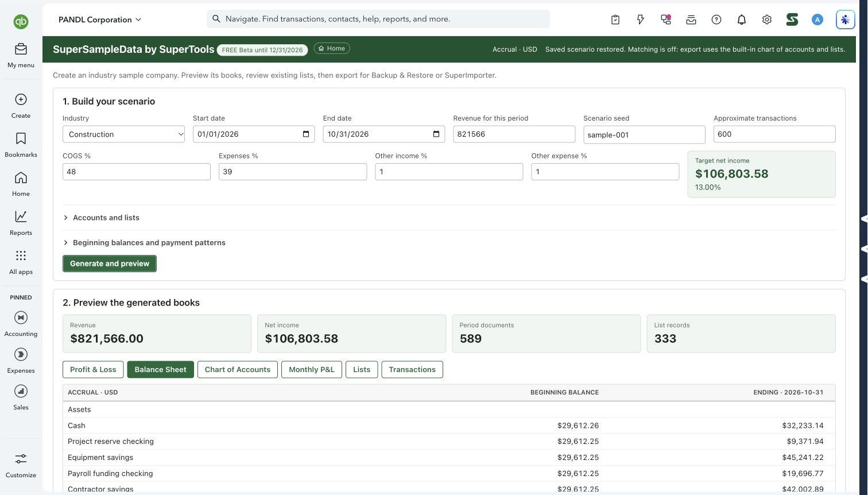Open the user avatar A icon
The image size is (868, 495).
(817, 20)
